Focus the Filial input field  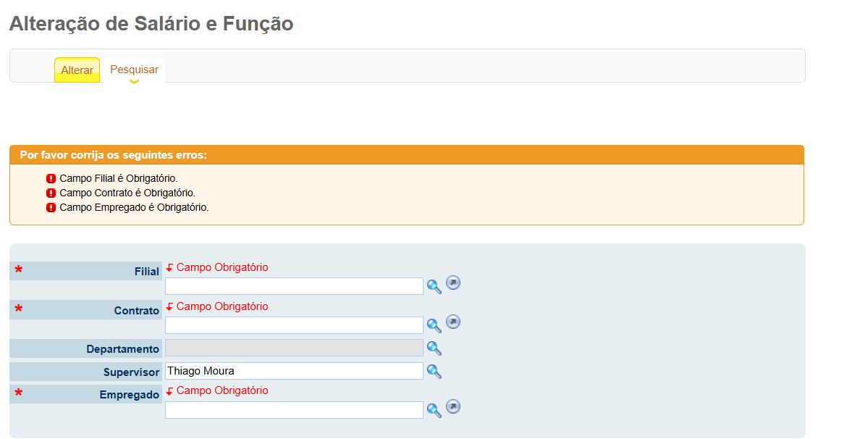[x=294, y=286]
